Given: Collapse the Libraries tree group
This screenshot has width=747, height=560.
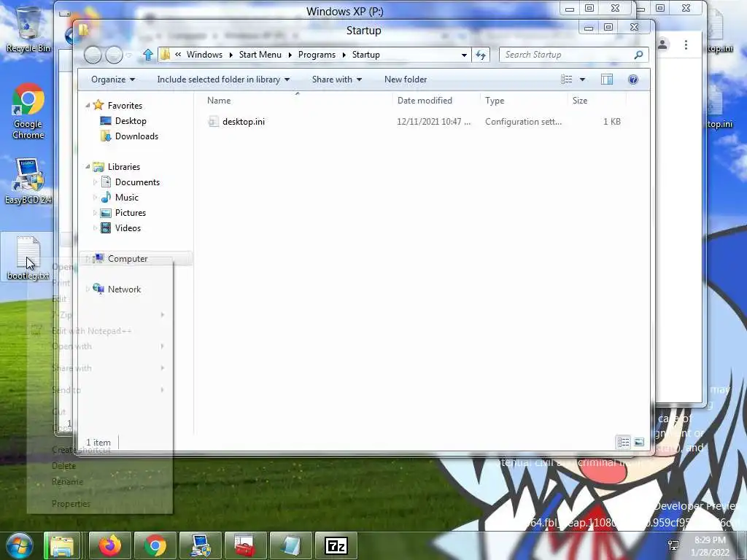Looking at the screenshot, I should (88, 167).
